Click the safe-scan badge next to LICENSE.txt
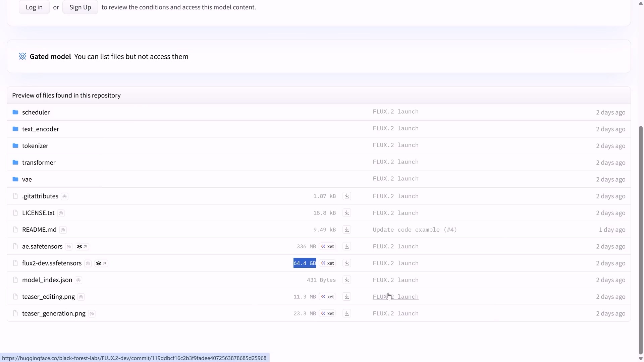The image size is (644, 362). tap(61, 213)
